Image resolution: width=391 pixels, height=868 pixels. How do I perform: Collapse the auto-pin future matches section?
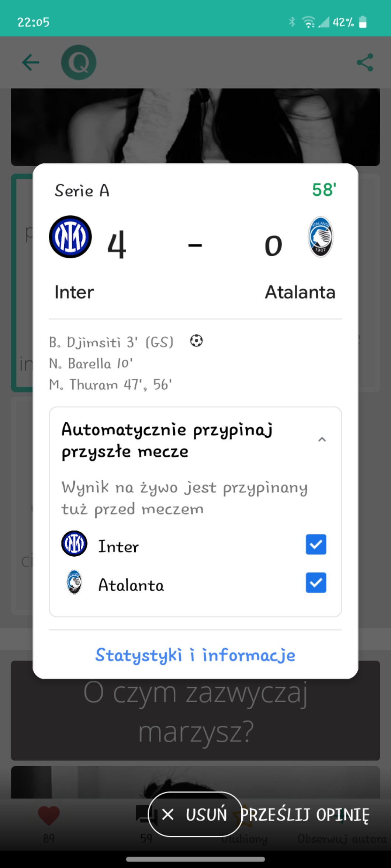tap(322, 439)
